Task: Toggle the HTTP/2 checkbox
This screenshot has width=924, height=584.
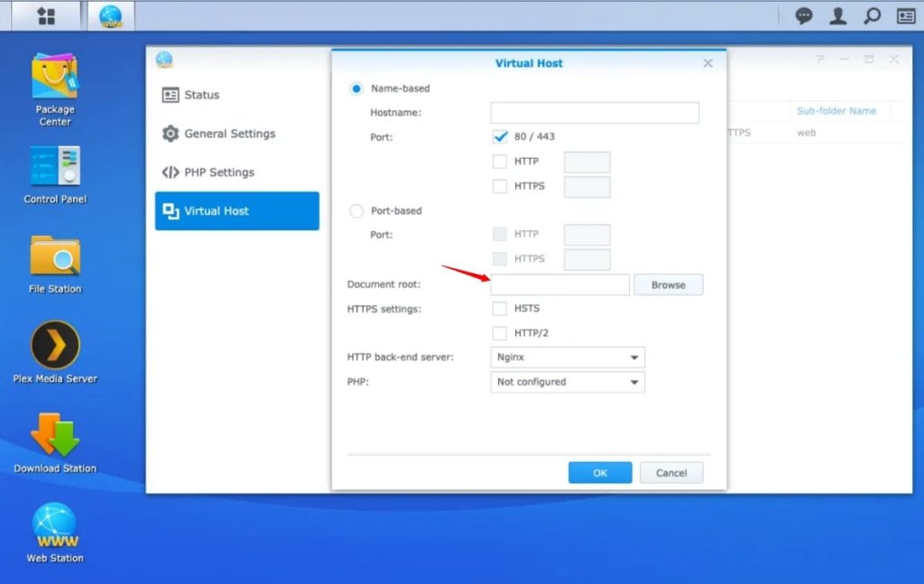Action: pyautogui.click(x=500, y=333)
